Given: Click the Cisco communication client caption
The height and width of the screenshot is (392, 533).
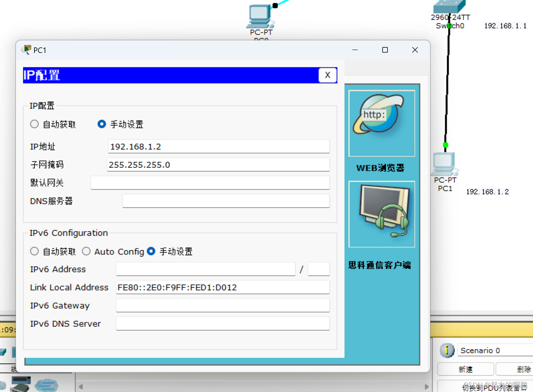Looking at the screenshot, I should coord(380,265).
